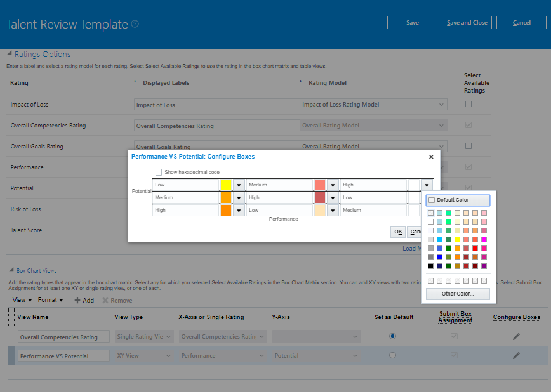The image size is (551, 392).
Task: Click the edit pencil for Overall Competencies Rating row
Action: point(516,336)
